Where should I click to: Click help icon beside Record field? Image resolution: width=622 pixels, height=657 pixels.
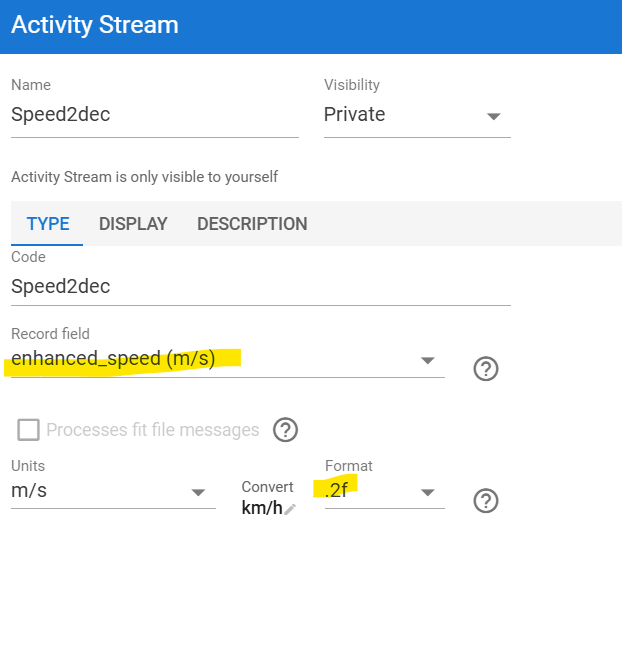point(485,369)
